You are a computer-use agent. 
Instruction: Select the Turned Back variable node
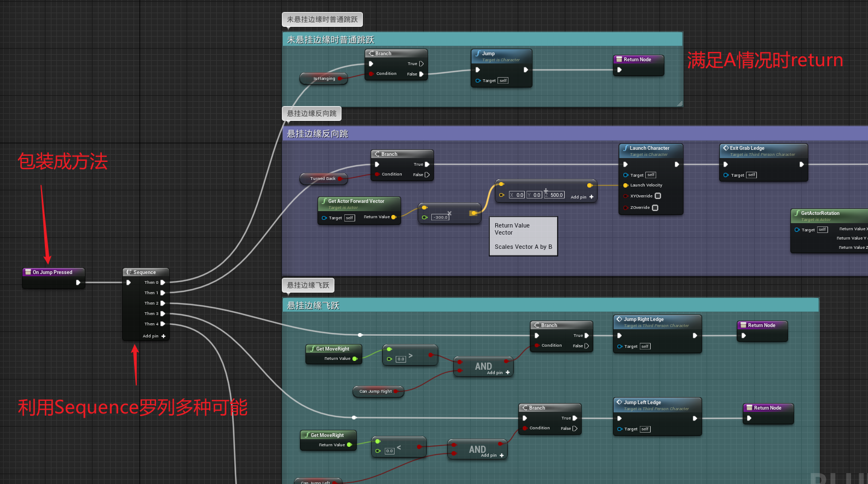pos(323,179)
